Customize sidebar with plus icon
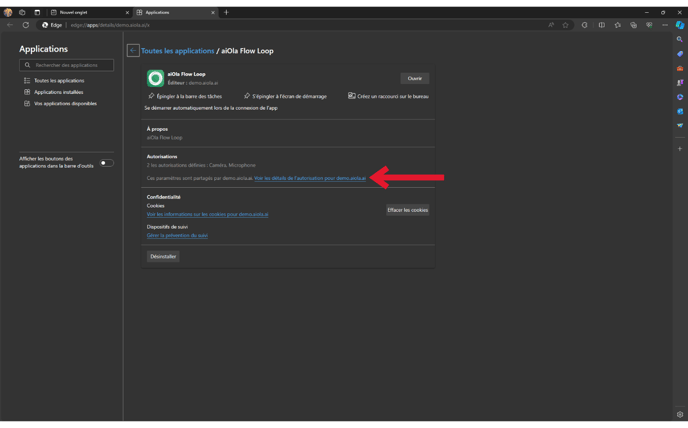This screenshot has height=428, width=688. point(680,149)
